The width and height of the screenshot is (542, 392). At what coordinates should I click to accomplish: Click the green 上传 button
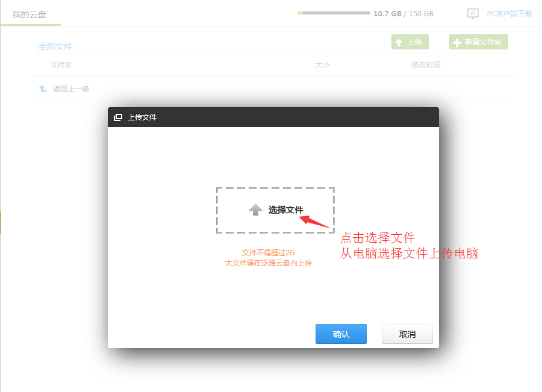pos(410,42)
